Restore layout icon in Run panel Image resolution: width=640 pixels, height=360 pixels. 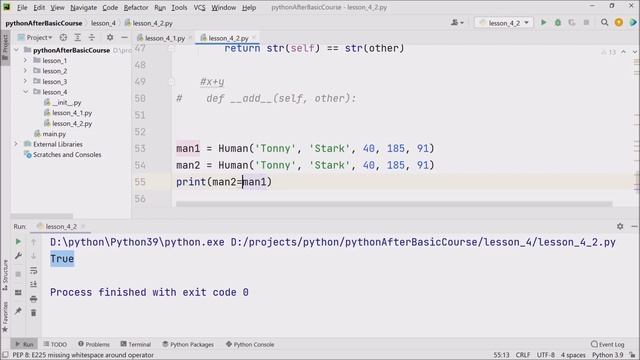coord(18,293)
